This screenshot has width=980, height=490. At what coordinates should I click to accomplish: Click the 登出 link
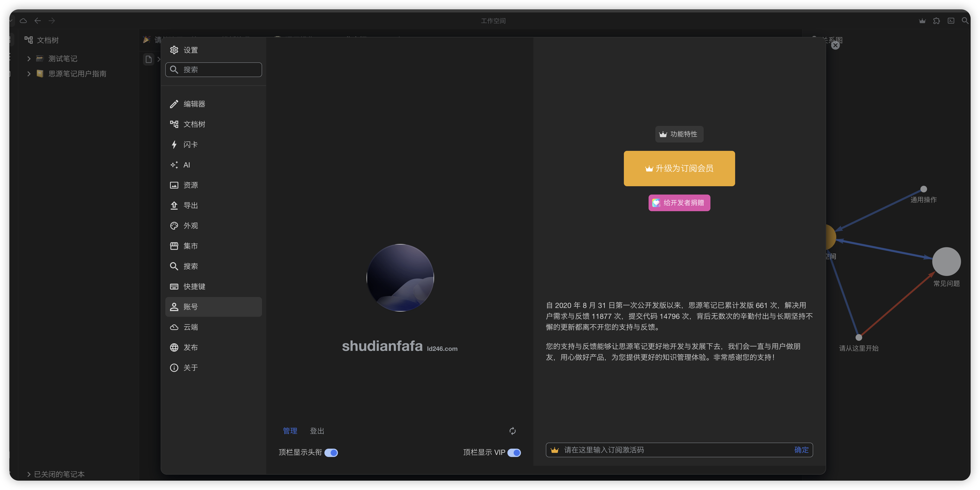pyautogui.click(x=317, y=431)
